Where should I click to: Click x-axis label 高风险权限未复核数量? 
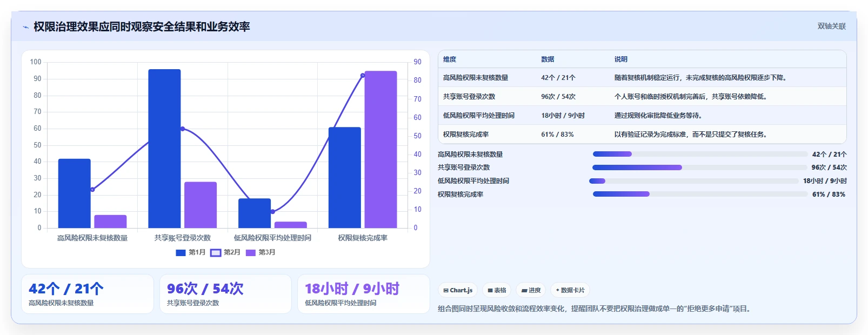(x=92, y=238)
